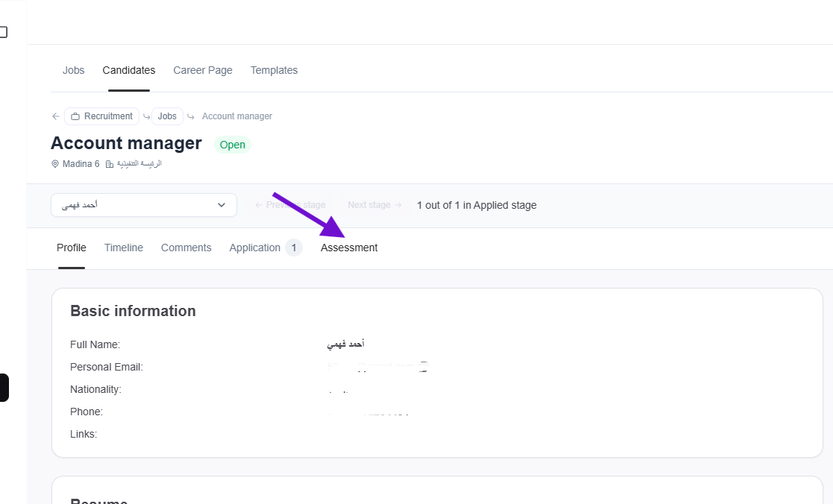Image resolution: width=833 pixels, height=504 pixels.
Task: Select the Assessment tab
Action: (x=349, y=248)
